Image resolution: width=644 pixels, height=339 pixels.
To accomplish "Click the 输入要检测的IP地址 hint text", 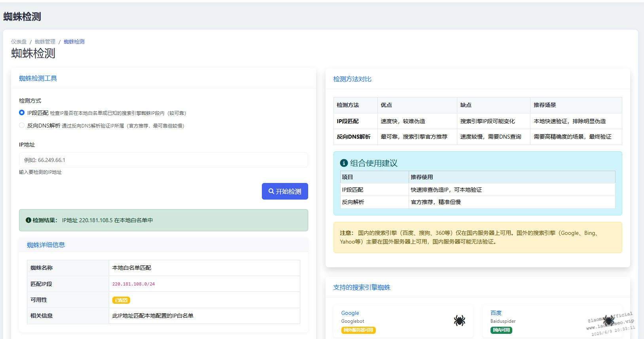I will click(x=40, y=172).
